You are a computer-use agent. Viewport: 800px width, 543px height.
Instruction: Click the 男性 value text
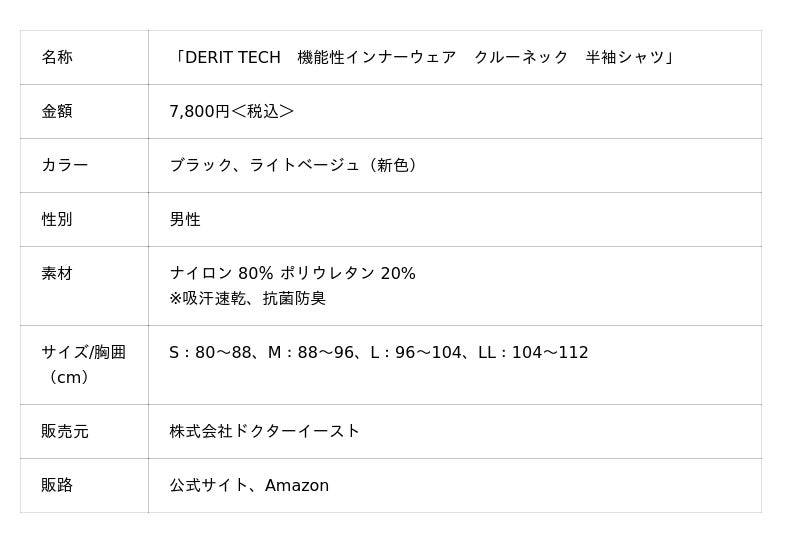click(185, 219)
